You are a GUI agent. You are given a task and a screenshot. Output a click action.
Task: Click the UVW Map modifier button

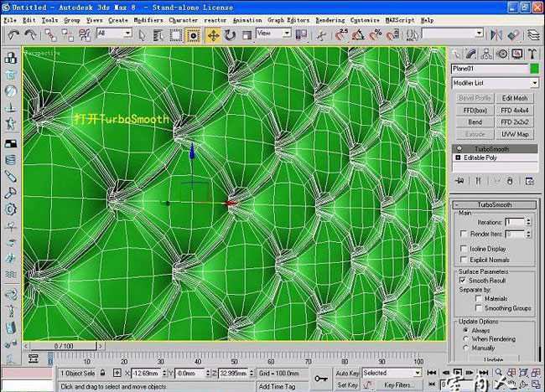pyautogui.click(x=515, y=134)
